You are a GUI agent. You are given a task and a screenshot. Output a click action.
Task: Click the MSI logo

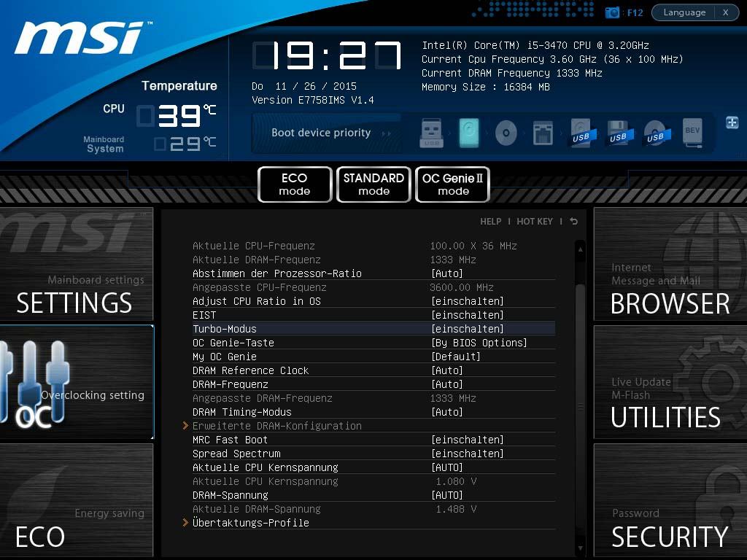[x=83, y=37]
